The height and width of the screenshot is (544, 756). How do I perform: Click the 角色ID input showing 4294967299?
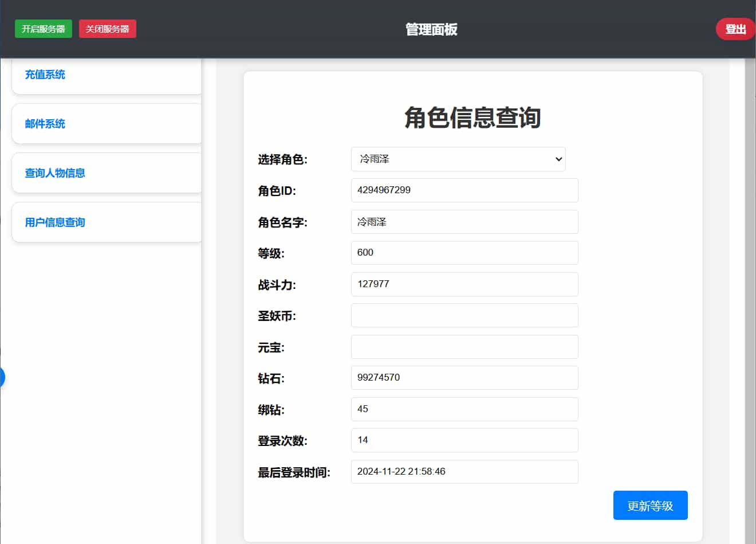click(464, 190)
